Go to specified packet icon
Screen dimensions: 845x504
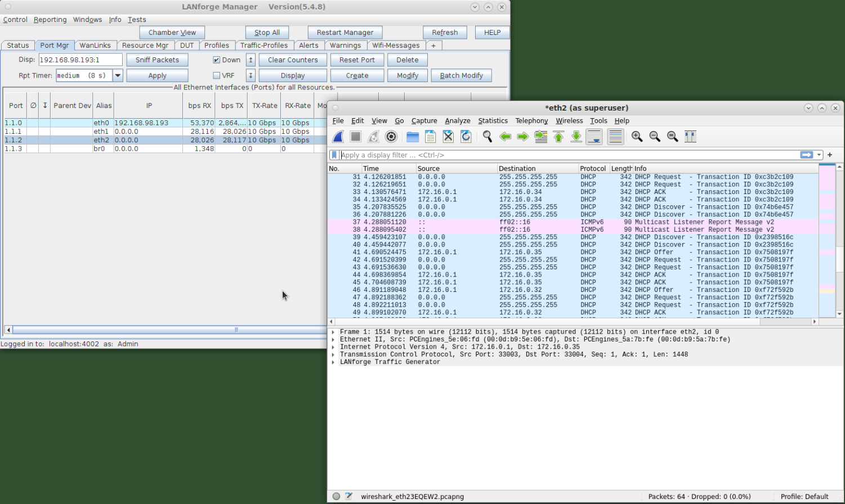point(541,137)
